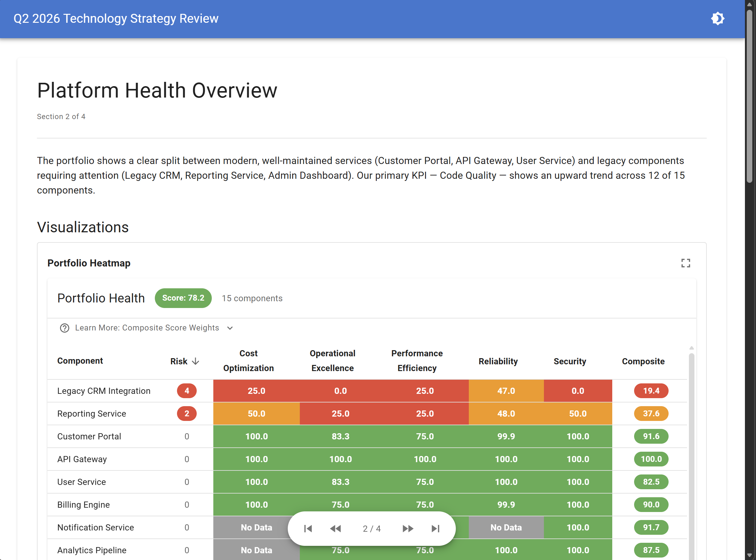Click Customer Portal's 83.3 Operational Excellence cell
The height and width of the screenshot is (560, 756).
pos(340,436)
